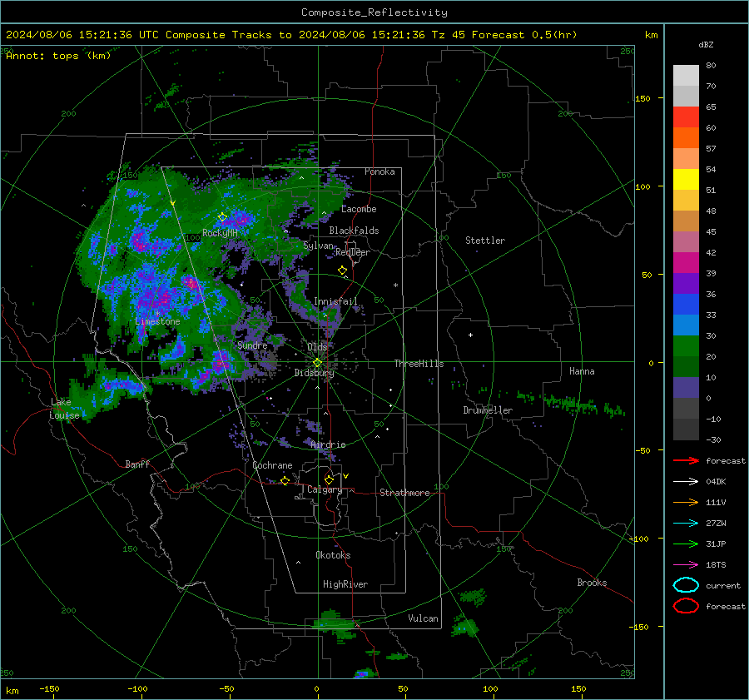Click the Vulcan label
749x700 pixels.
tap(423, 618)
